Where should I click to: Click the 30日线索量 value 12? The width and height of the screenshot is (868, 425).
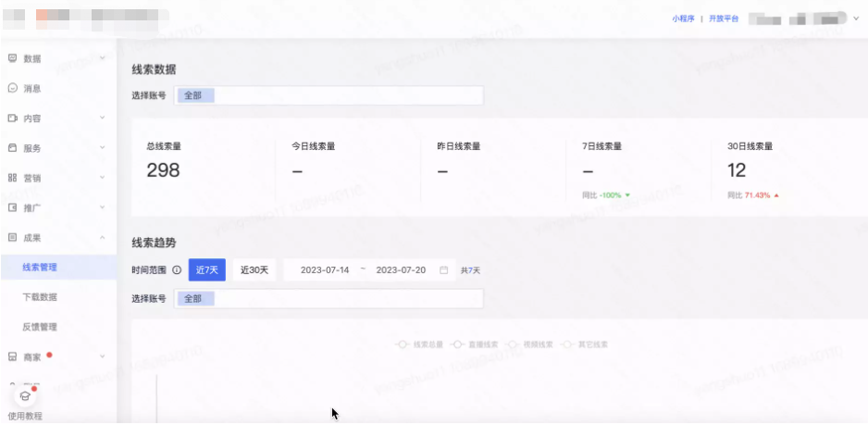737,170
